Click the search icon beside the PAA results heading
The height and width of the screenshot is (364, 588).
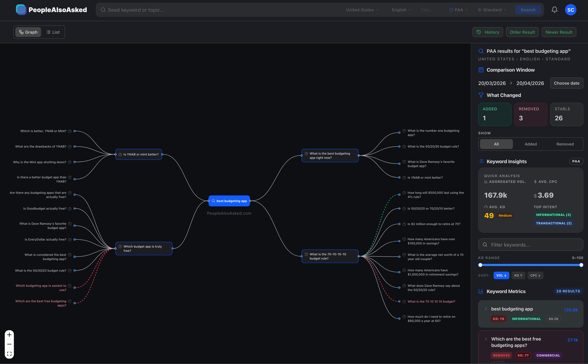pos(481,51)
